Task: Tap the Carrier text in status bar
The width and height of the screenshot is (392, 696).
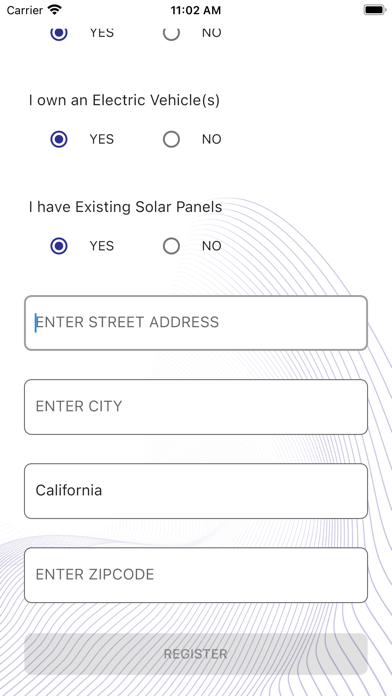Action: point(25,10)
